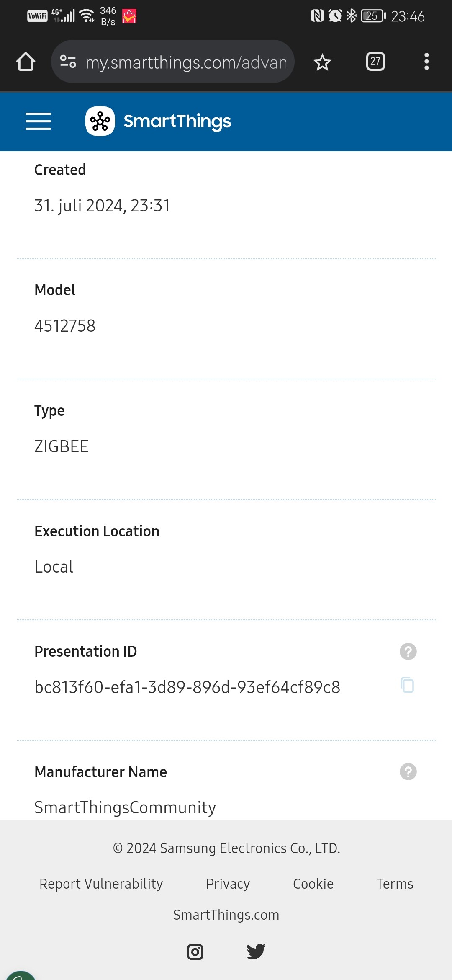Viewport: 452px width, 980px height.
Task: Bookmark this page with the star
Action: coord(322,62)
